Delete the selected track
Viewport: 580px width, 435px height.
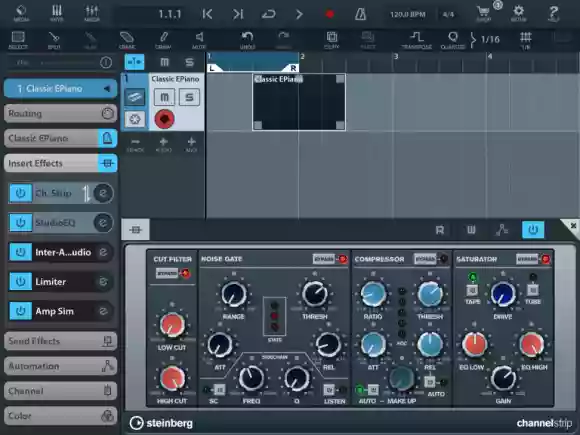coord(135,144)
